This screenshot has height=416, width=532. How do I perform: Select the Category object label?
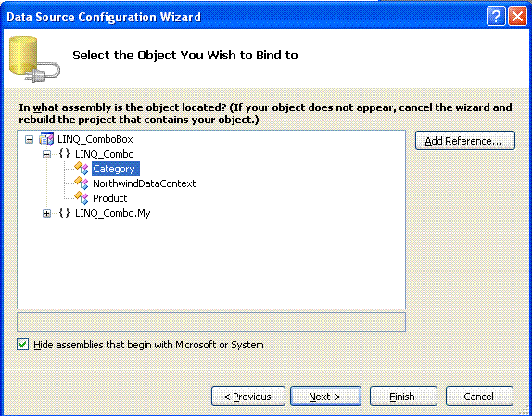point(114,169)
